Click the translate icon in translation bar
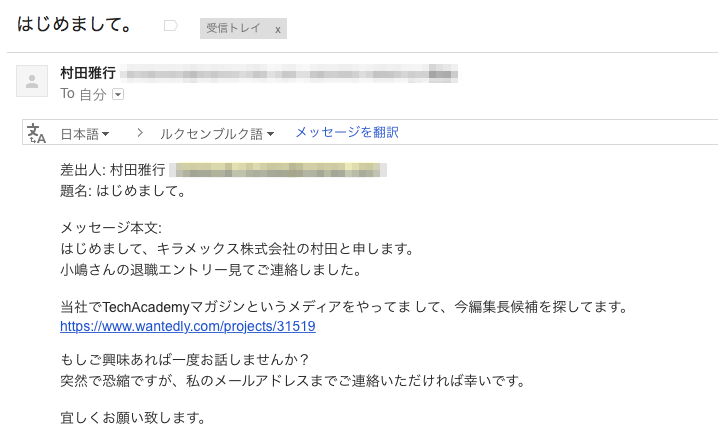 pyautogui.click(x=37, y=134)
